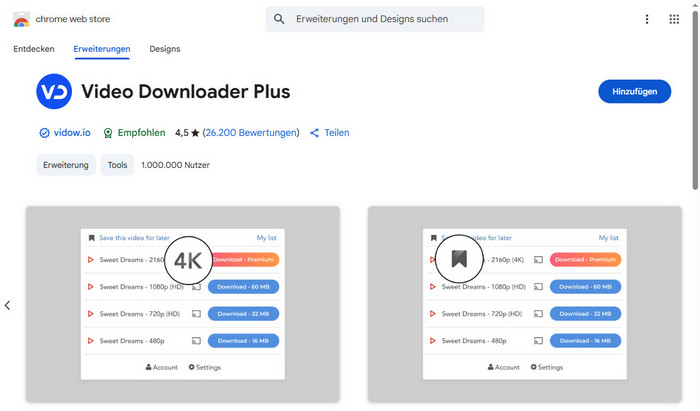700x411 pixels.
Task: Select the Erweiterungen tab
Action: [102, 49]
